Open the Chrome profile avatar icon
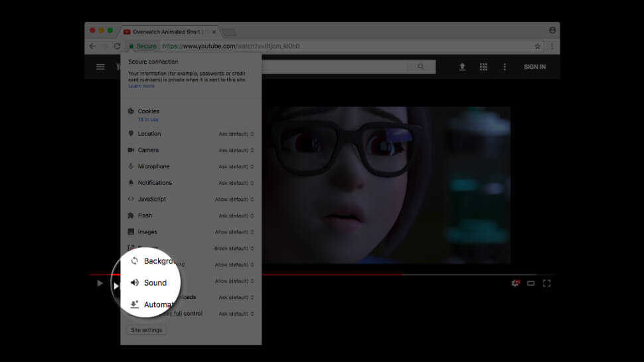 552,30
